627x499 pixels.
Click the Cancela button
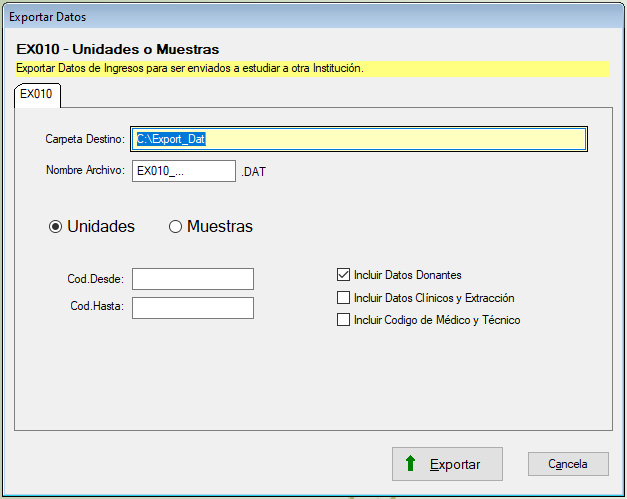pyautogui.click(x=567, y=464)
